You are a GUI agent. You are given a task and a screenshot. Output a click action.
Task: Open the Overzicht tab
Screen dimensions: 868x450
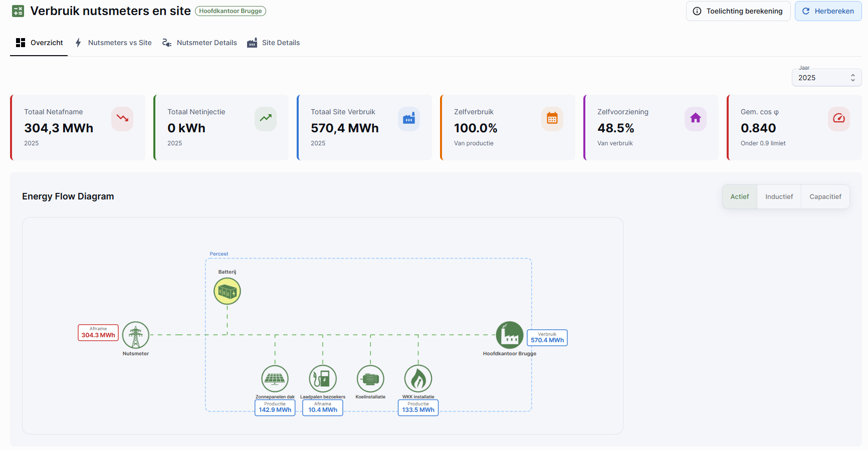click(x=39, y=43)
